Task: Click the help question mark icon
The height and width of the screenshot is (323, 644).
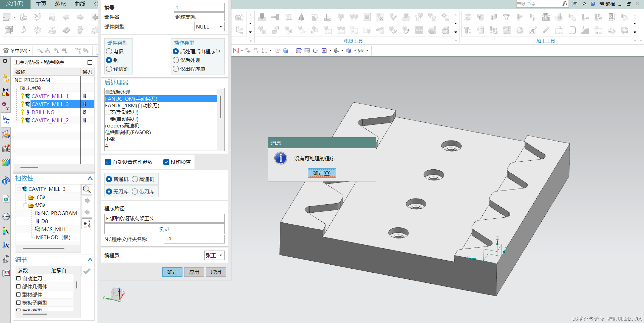Action: coord(593,4)
